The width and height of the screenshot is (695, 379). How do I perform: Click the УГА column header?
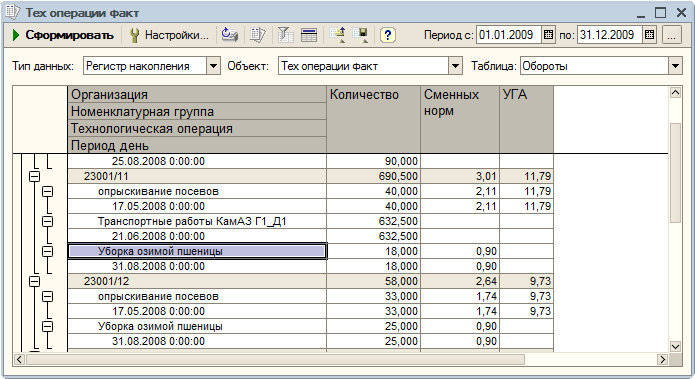pos(527,119)
